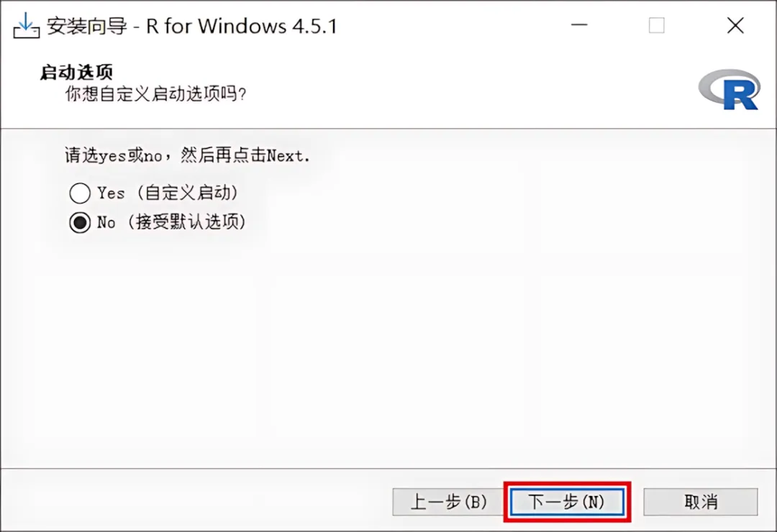
Task: Select the Yes radio button circle
Action: tap(80, 193)
